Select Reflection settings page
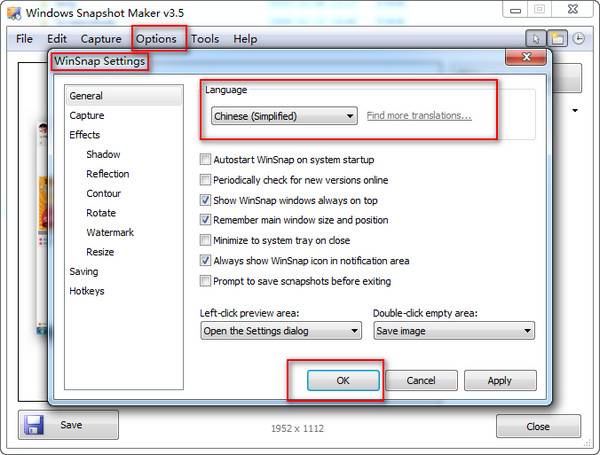Viewport: 600px width, 455px height. tap(108, 174)
